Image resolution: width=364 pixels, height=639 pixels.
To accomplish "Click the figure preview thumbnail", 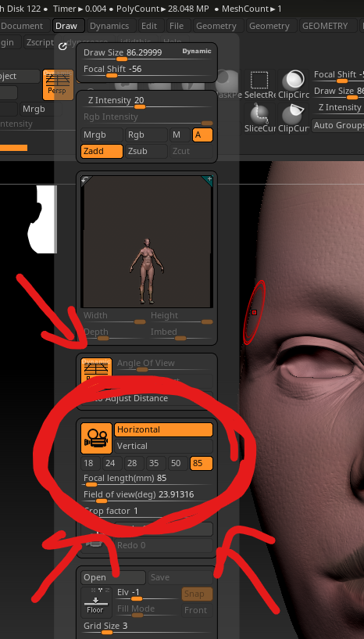I will (147, 242).
